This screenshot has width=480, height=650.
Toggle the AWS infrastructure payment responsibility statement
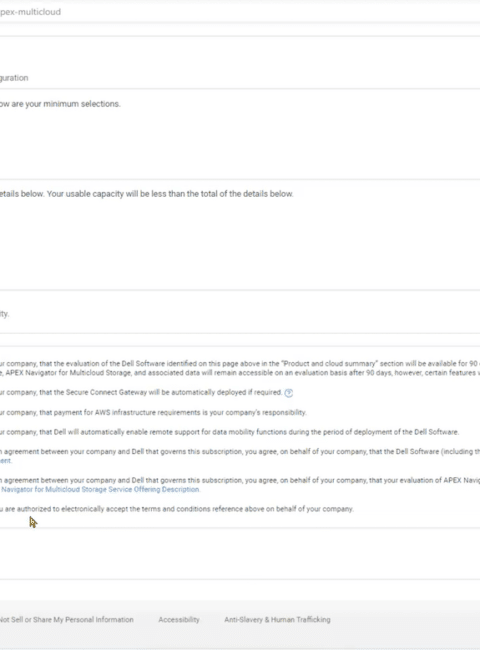(153, 412)
